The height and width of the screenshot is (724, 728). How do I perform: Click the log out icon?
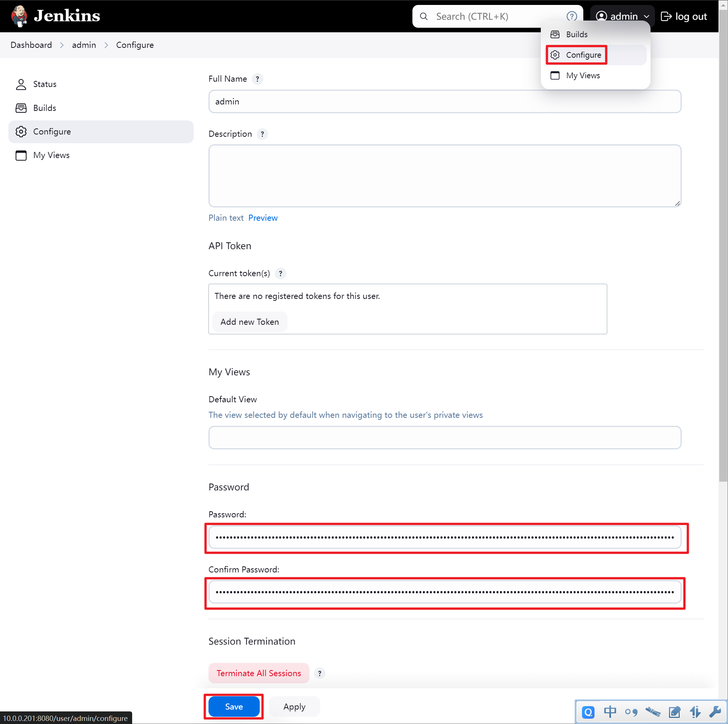coord(666,16)
